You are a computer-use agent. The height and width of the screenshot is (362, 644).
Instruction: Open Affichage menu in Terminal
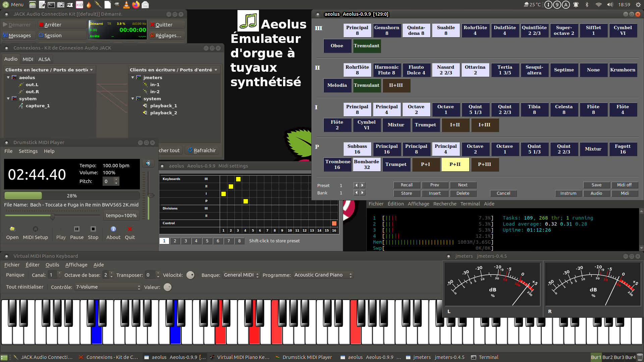tap(418, 204)
